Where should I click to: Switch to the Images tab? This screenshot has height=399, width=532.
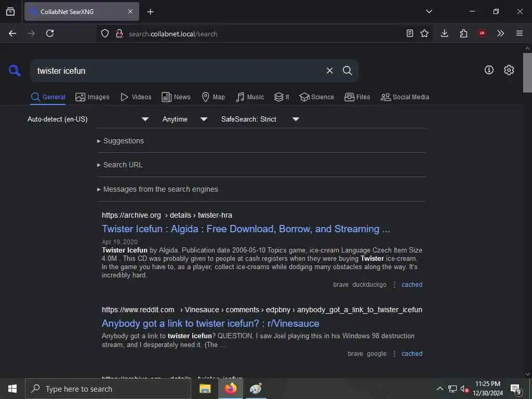92,97
